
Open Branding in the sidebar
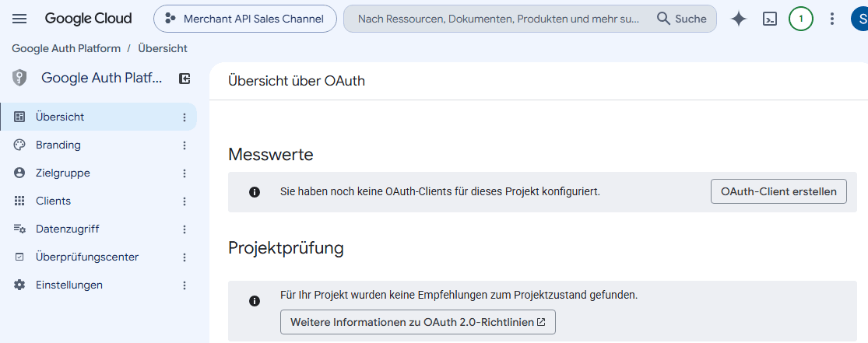[x=99, y=145]
